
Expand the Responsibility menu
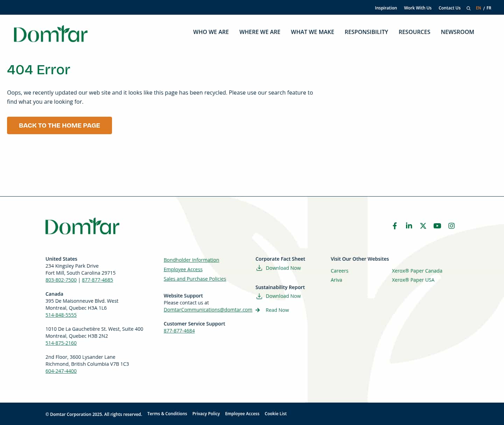click(366, 32)
